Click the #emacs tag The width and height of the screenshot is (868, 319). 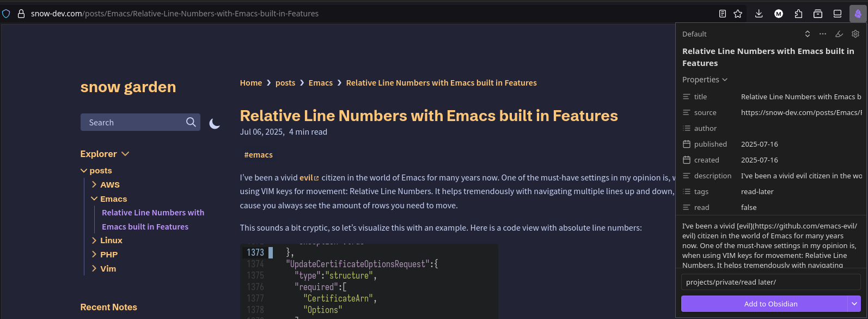coord(258,155)
